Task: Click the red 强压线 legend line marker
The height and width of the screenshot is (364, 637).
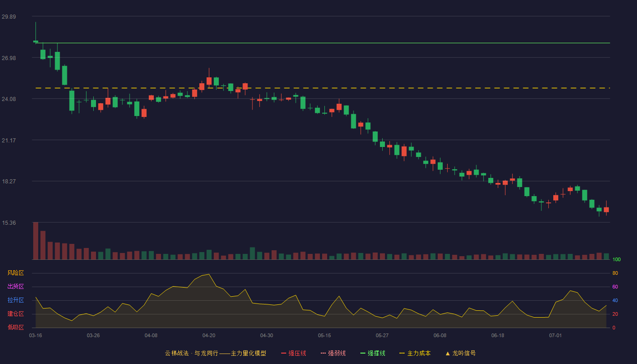Action: point(284,353)
